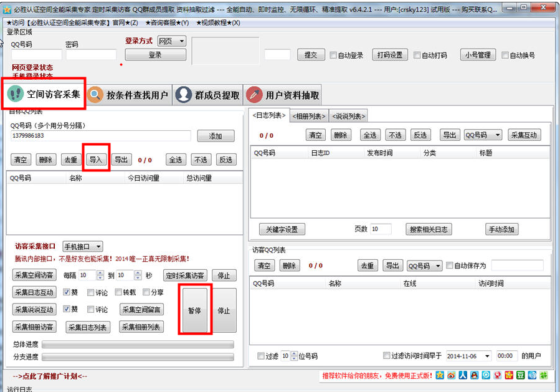
Task: Open the 2014-11-06 date picker dropdown
Action: [x=487, y=356]
